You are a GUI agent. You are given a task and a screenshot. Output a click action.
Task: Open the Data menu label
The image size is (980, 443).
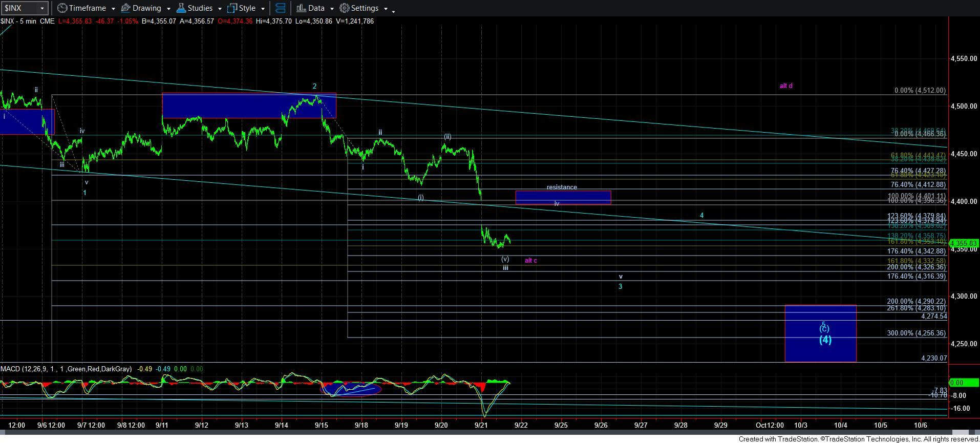point(316,8)
